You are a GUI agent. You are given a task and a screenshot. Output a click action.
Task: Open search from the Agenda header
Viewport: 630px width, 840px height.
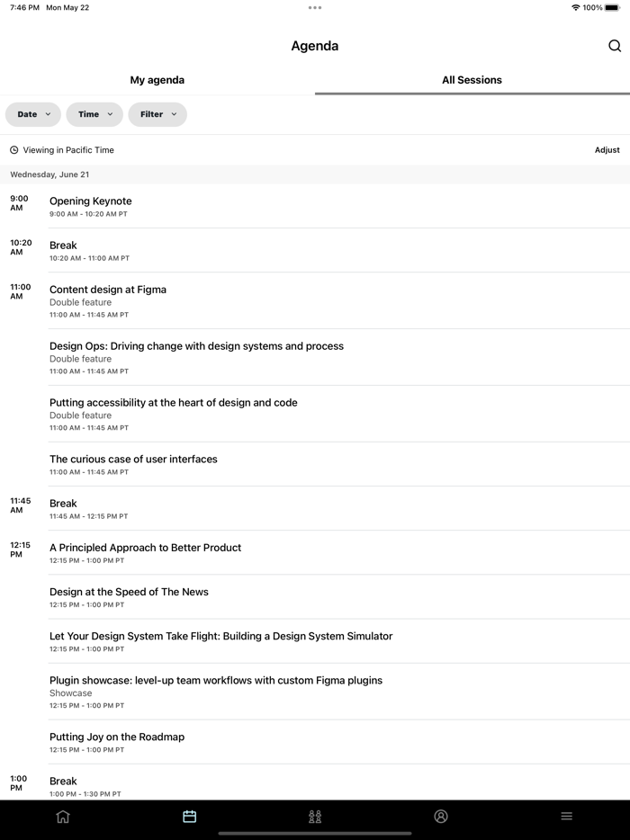point(615,45)
